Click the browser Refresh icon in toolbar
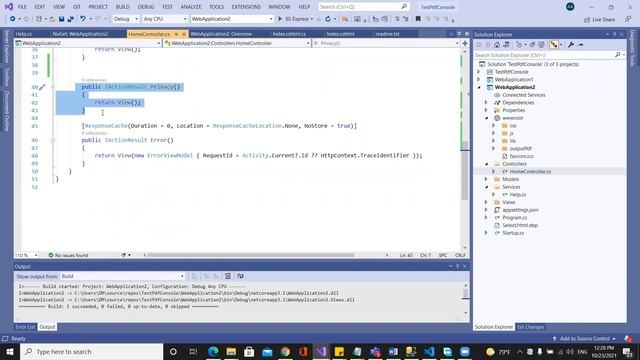 (x=328, y=19)
